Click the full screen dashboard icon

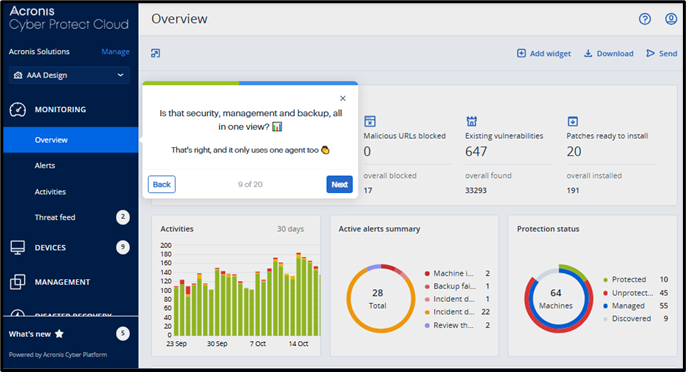[155, 53]
